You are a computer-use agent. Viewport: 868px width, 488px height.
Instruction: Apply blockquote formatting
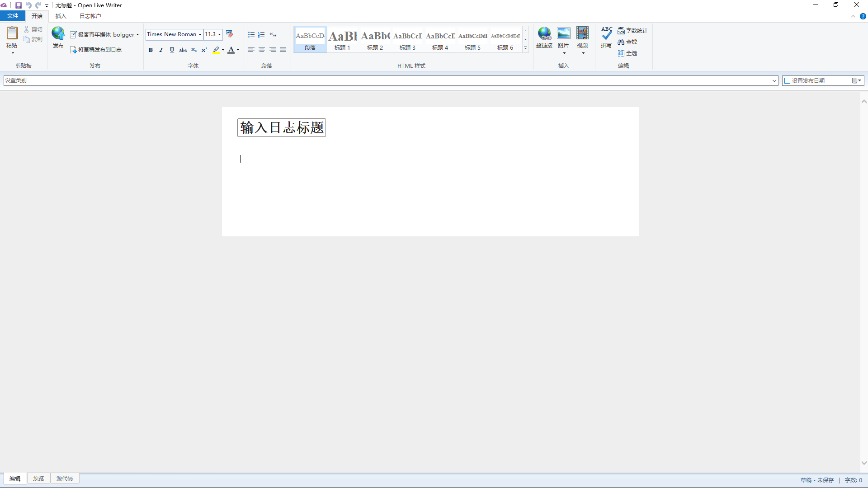tap(273, 35)
